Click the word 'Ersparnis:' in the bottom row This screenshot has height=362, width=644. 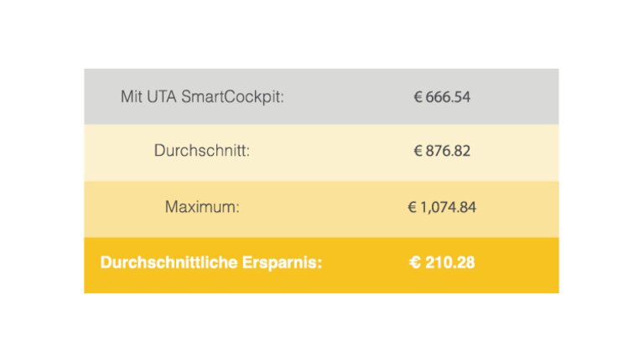coord(282,262)
